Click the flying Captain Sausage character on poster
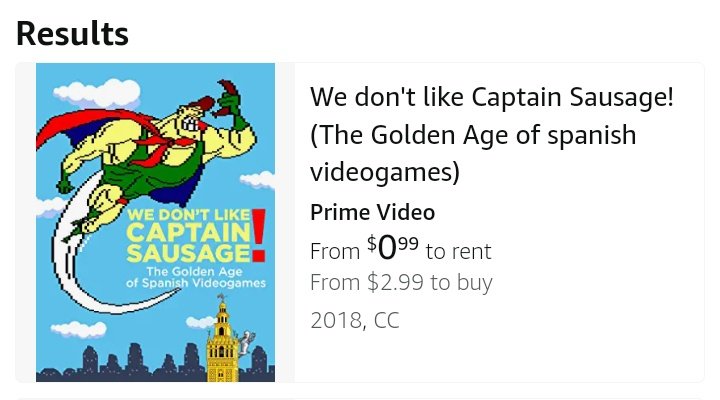 (x=156, y=152)
